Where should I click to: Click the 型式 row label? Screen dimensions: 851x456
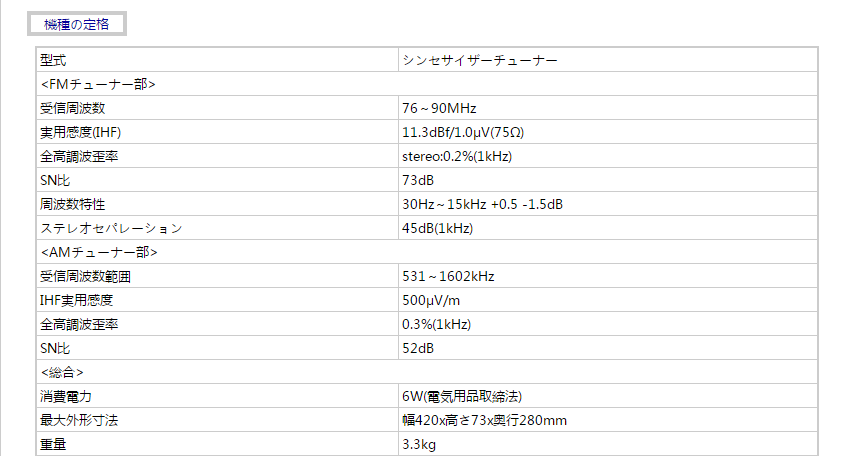pyautogui.click(x=54, y=60)
